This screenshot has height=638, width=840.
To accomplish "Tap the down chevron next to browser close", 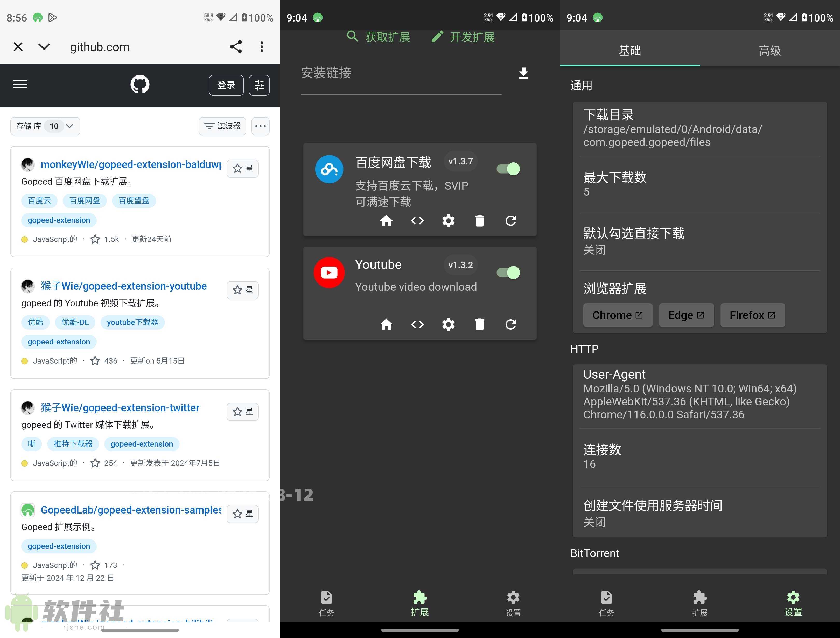I will pyautogui.click(x=44, y=46).
